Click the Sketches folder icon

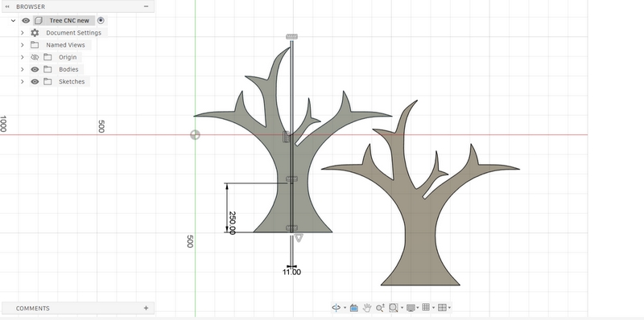click(47, 81)
